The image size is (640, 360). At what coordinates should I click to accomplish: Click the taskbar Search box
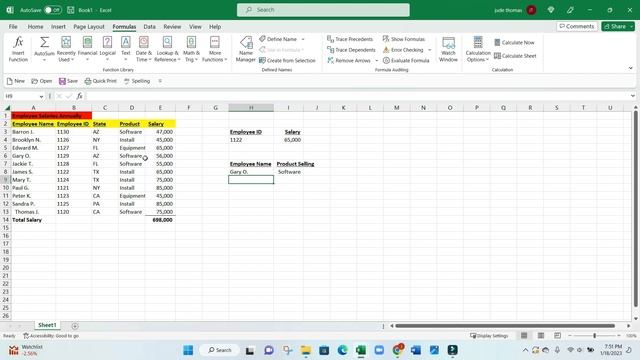click(x=220, y=350)
